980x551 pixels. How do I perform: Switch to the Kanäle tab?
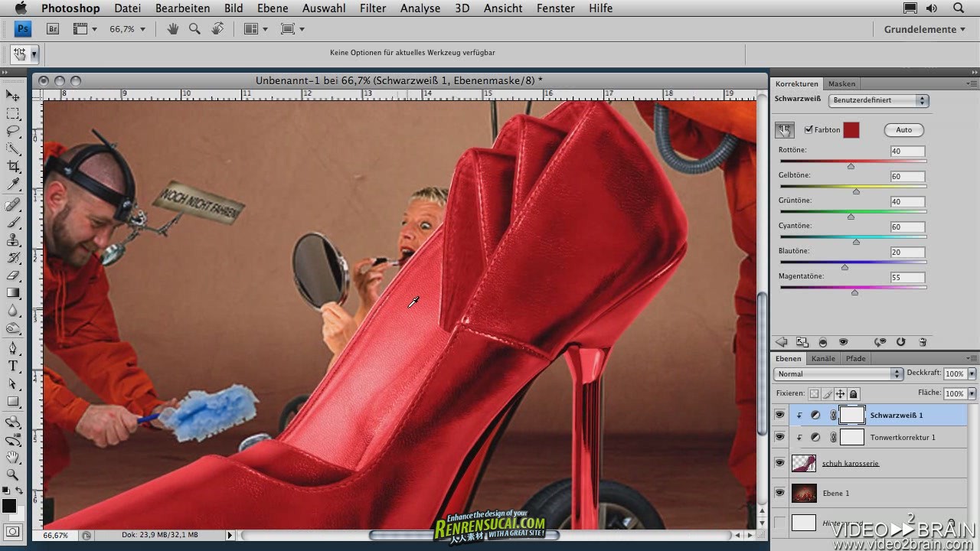(x=823, y=358)
